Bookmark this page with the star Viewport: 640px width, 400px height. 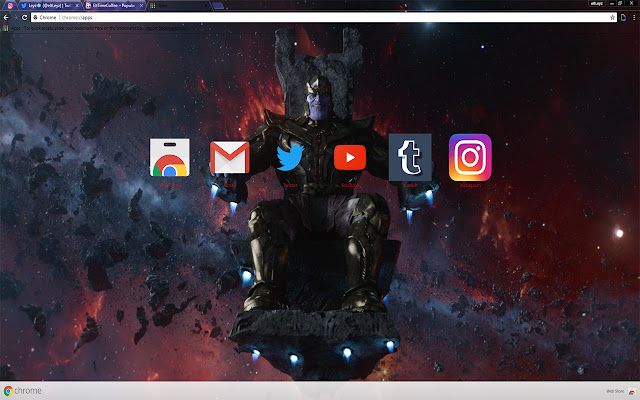pyautogui.click(x=612, y=18)
